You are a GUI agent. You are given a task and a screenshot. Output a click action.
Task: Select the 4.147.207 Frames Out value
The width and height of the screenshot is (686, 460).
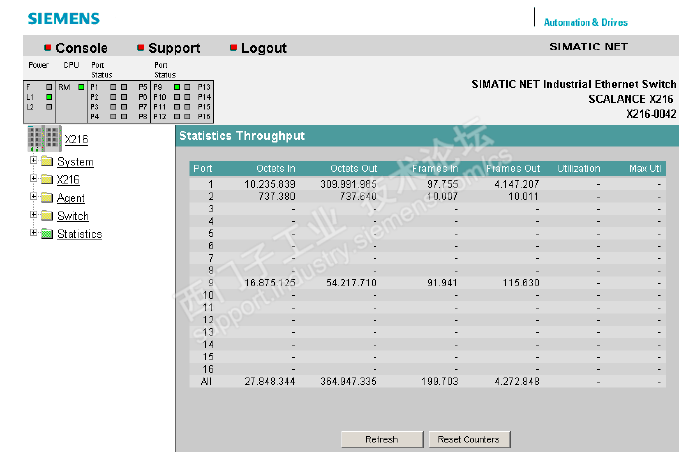(x=517, y=184)
